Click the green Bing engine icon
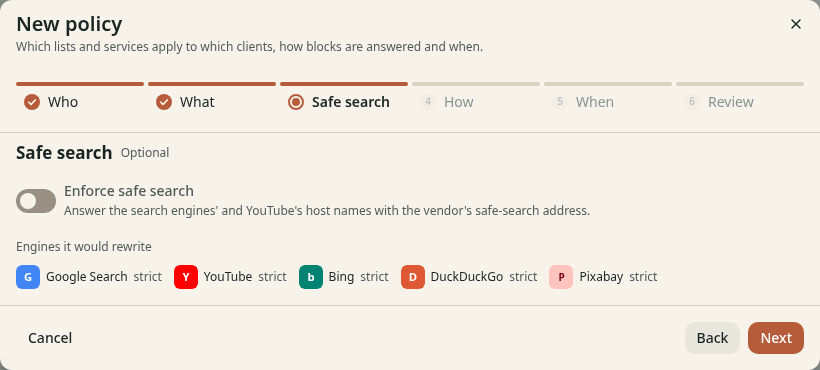This screenshot has width=820, height=370. click(x=311, y=277)
